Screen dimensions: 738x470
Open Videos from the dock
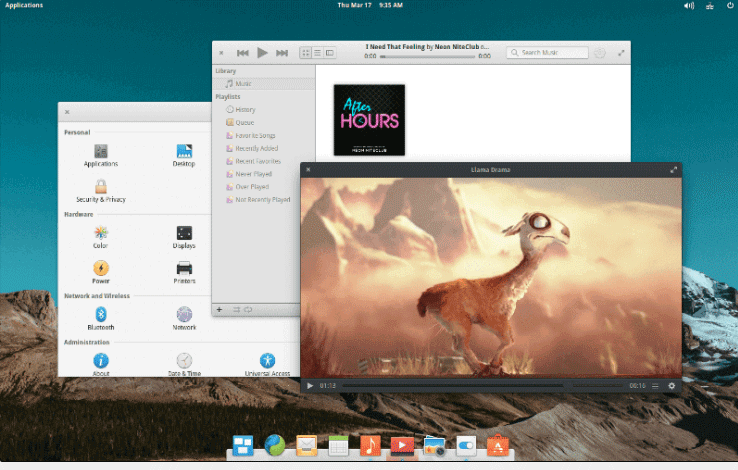pos(402,446)
